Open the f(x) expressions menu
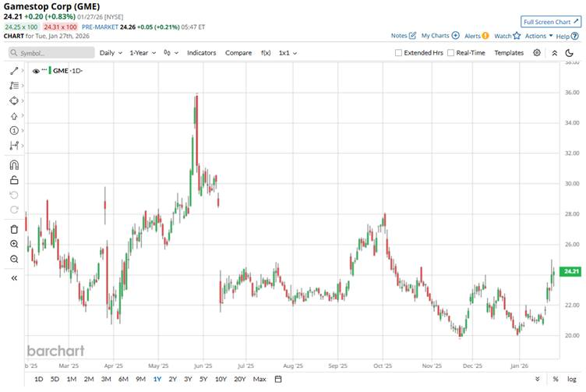Image resolution: width=586 pixels, height=392 pixels. click(x=266, y=53)
